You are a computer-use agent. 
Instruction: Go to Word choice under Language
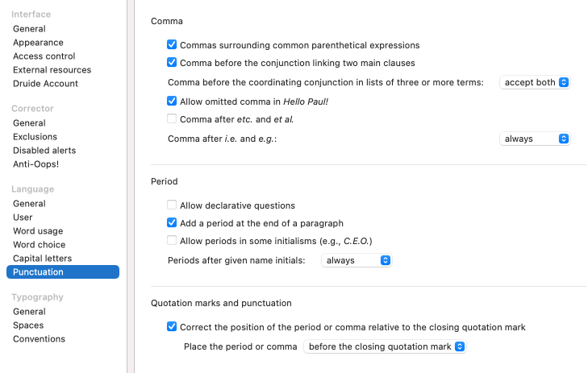click(39, 245)
